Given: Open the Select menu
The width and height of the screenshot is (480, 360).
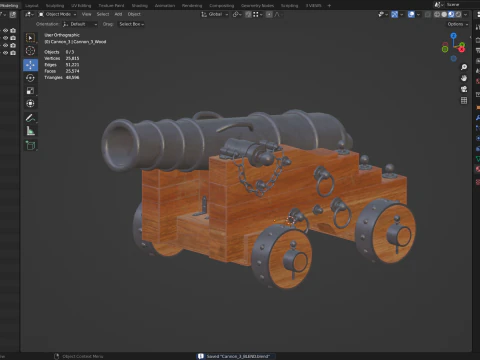Looking at the screenshot, I should point(103,14).
